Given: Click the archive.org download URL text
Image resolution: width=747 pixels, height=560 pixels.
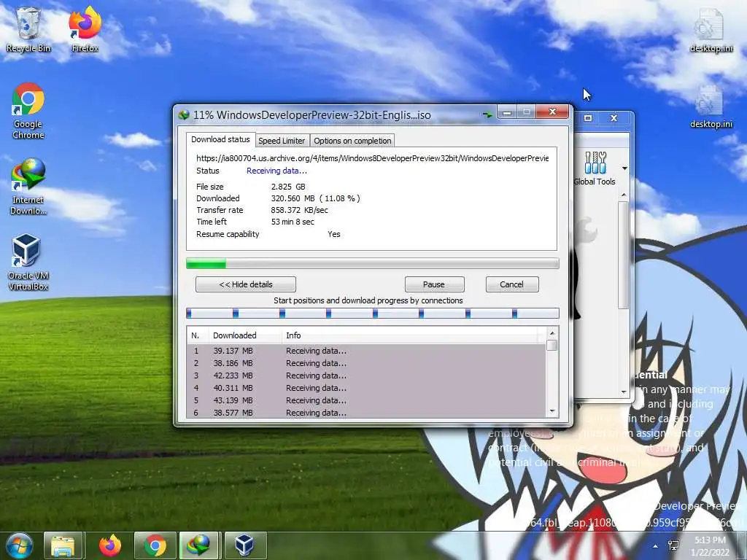Looking at the screenshot, I should tap(373, 158).
